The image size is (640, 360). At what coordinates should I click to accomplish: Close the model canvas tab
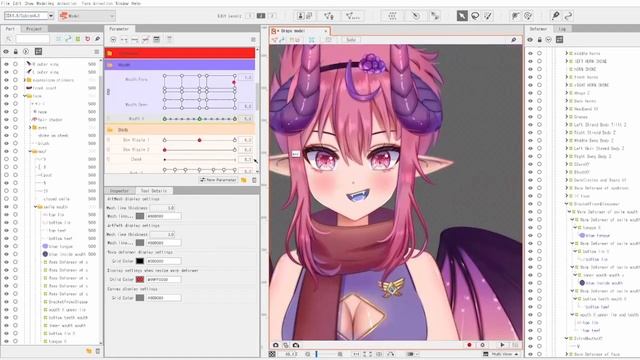[x=326, y=31]
